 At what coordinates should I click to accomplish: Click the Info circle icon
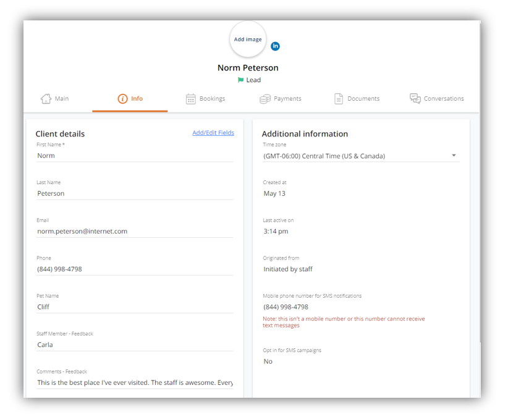pyautogui.click(x=122, y=99)
